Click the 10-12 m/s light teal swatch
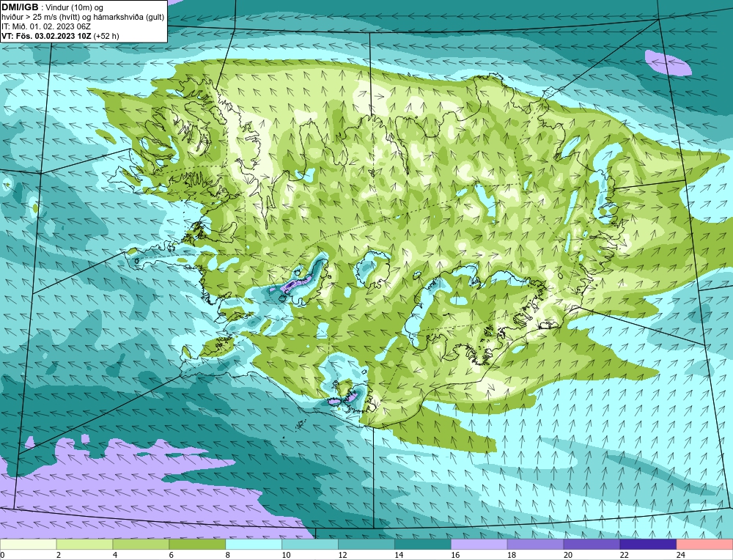 pyautogui.click(x=310, y=545)
